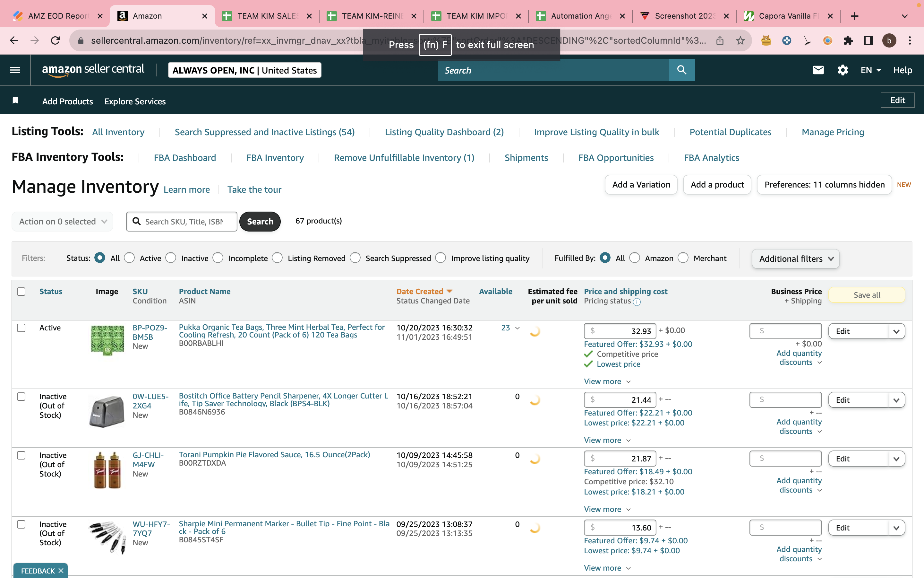Viewport: 924px width, 578px height.
Task: Open the browser tab list chevron
Action: [x=904, y=16]
